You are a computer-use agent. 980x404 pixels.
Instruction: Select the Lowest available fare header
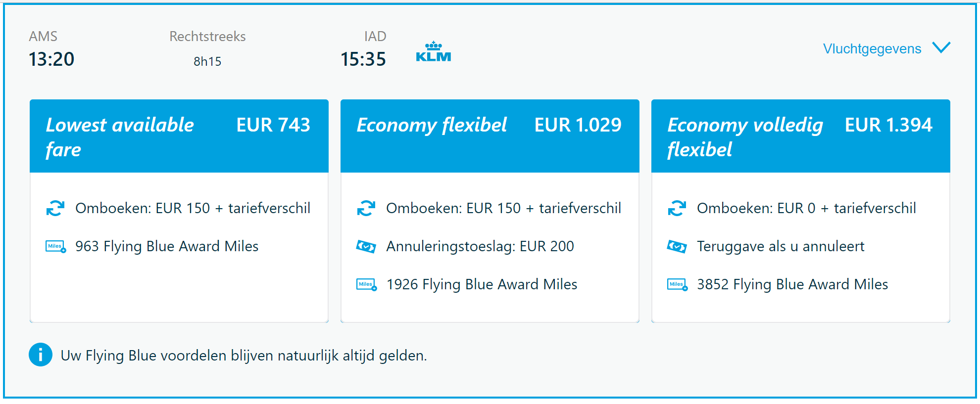click(179, 136)
